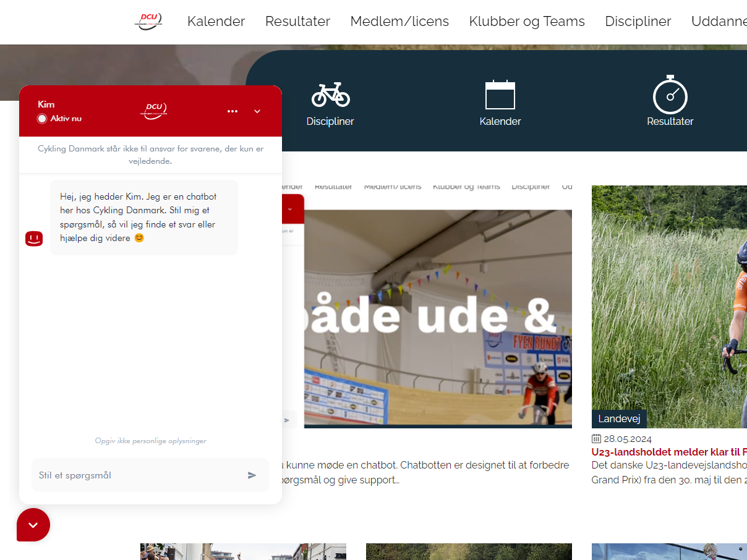Click the DCU logo in chat header
This screenshot has width=747, height=560.
[x=153, y=111]
